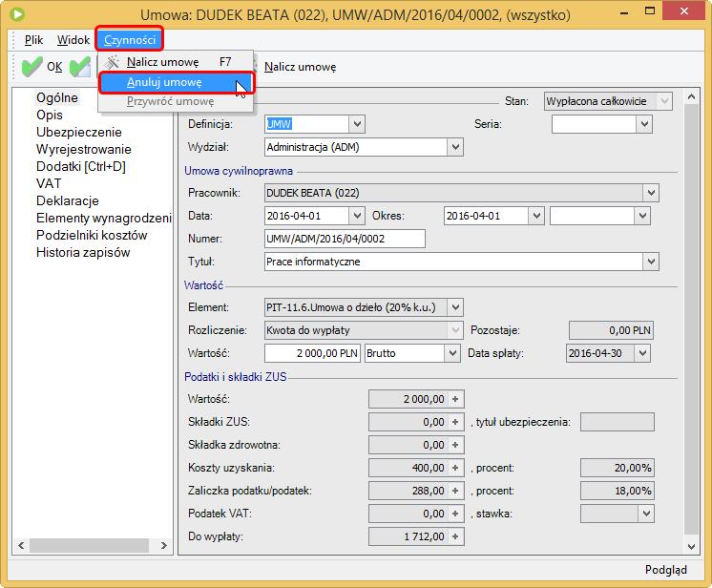The image size is (712, 588).
Task: Select Opis in the side list
Action: tap(50, 115)
